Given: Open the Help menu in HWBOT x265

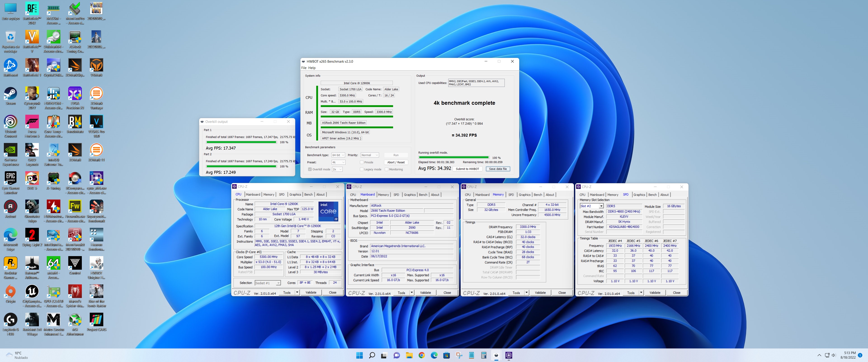Looking at the screenshot, I should tap(312, 68).
